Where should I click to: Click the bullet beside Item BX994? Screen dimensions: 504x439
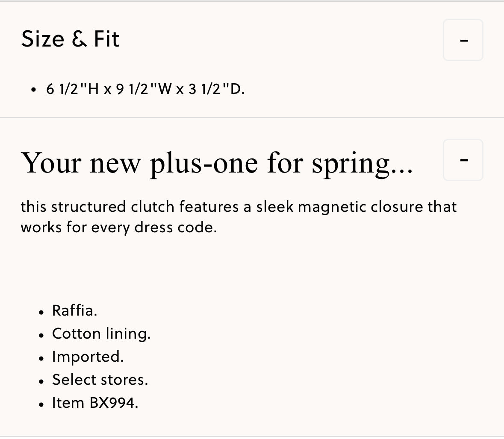41,405
